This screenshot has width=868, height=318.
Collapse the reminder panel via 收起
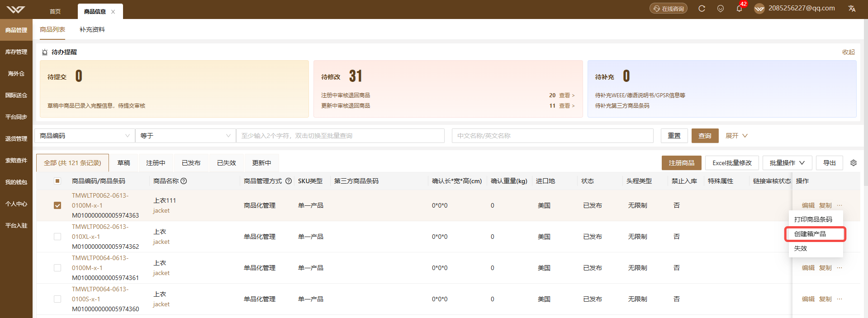(848, 52)
